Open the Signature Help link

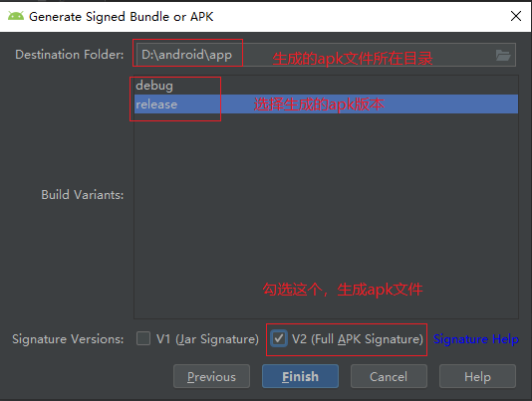(476, 339)
